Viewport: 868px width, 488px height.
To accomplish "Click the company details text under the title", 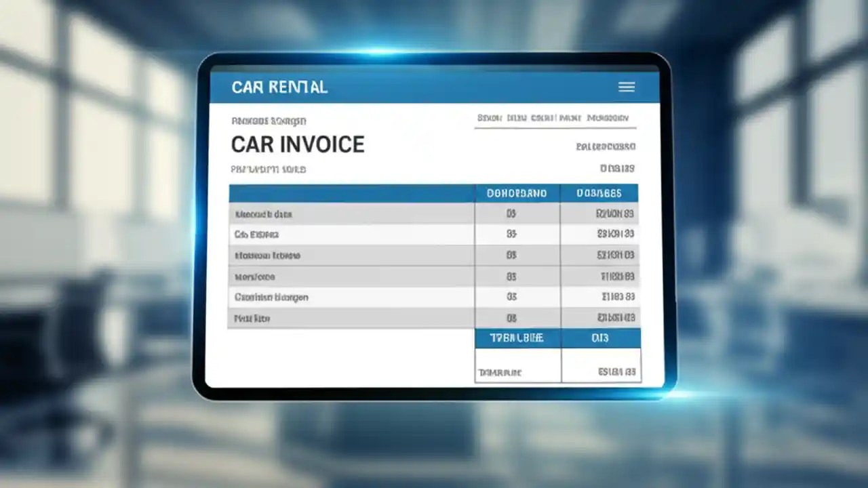I will click(269, 169).
